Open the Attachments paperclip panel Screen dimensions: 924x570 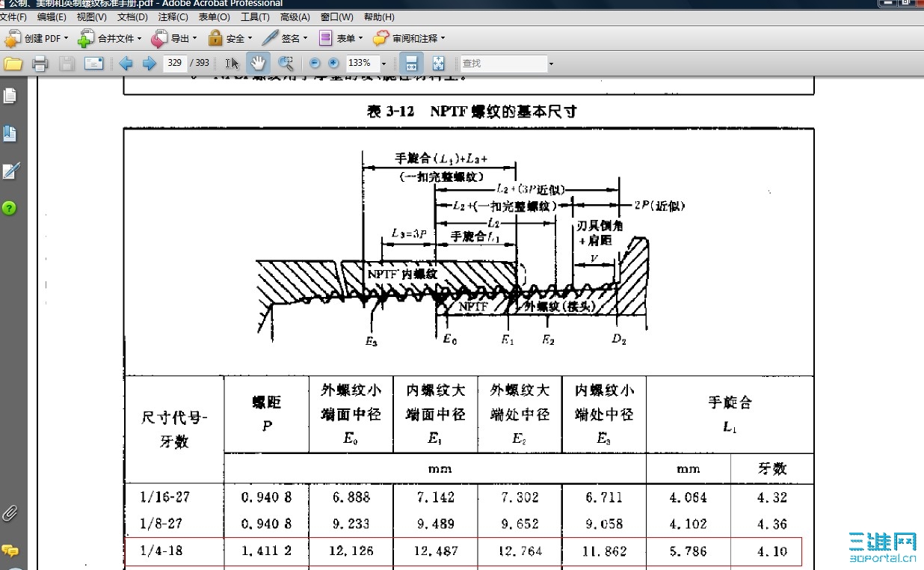coord(10,514)
